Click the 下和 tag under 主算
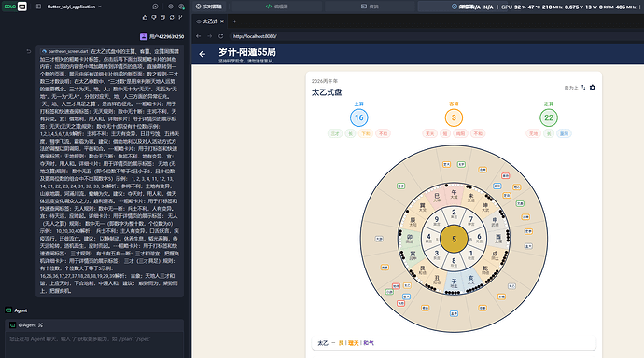This screenshot has width=644, height=358. coord(366,133)
